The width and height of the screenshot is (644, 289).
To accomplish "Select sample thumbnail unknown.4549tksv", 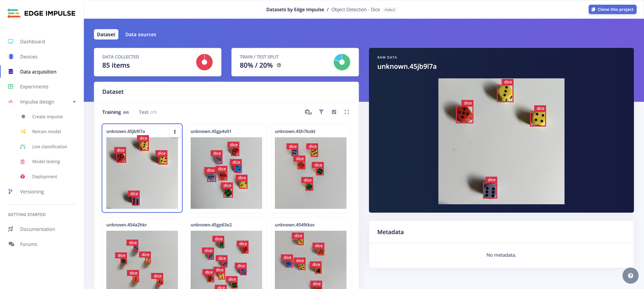I will click(x=310, y=260).
